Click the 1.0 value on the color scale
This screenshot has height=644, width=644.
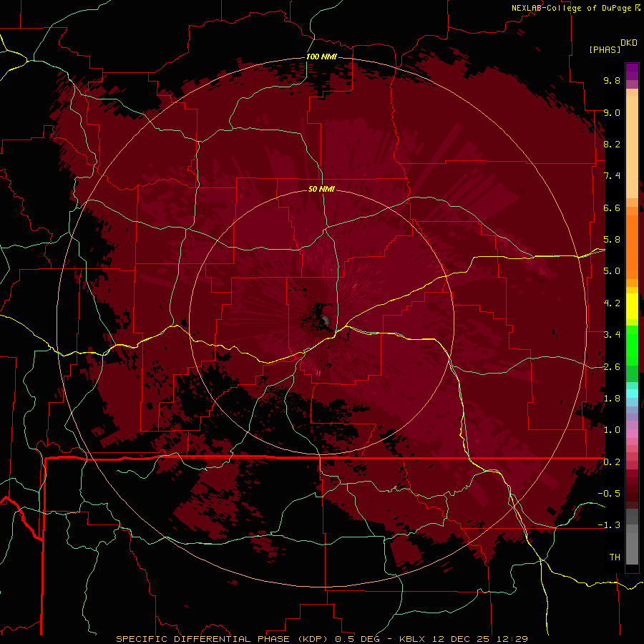click(612, 430)
